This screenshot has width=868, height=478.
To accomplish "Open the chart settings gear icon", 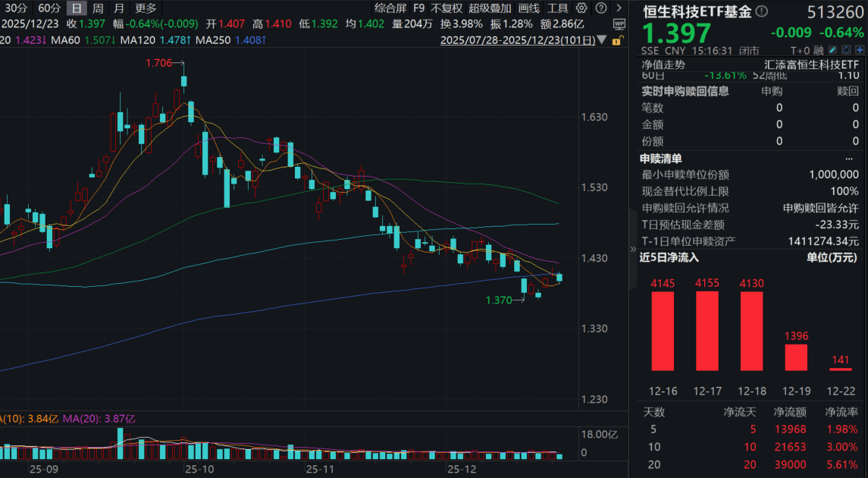I will click(581, 8).
